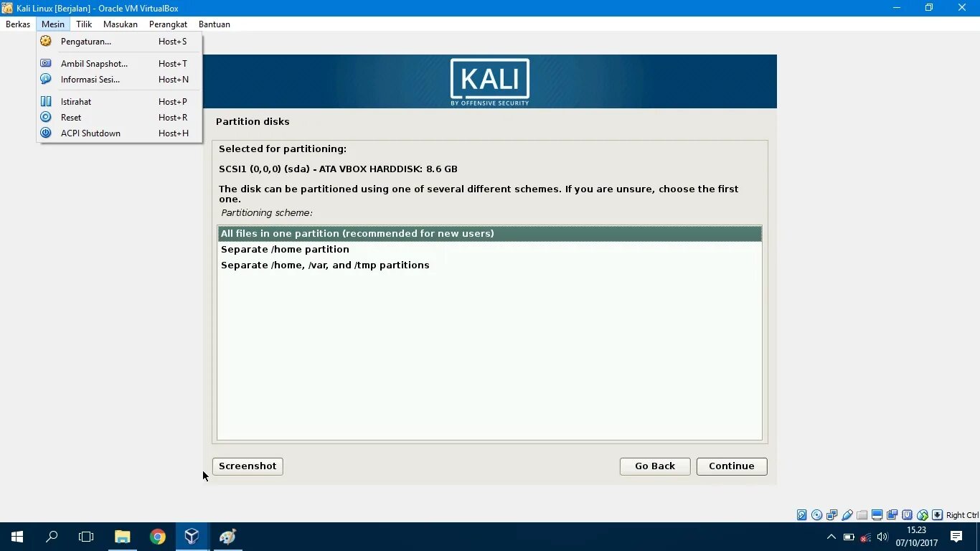Viewport: 980px width, 551px height.
Task: Click the Ambil Snapshot camera icon
Action: pos(46,63)
